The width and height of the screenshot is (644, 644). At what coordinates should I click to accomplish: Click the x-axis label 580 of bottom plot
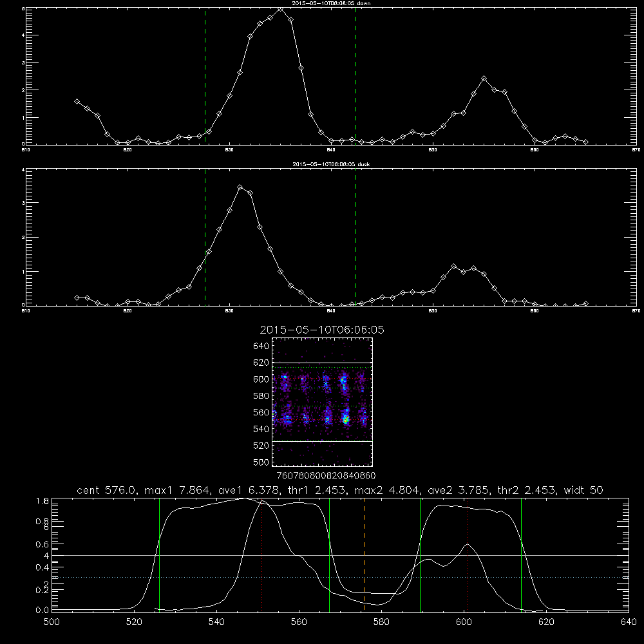(381, 622)
